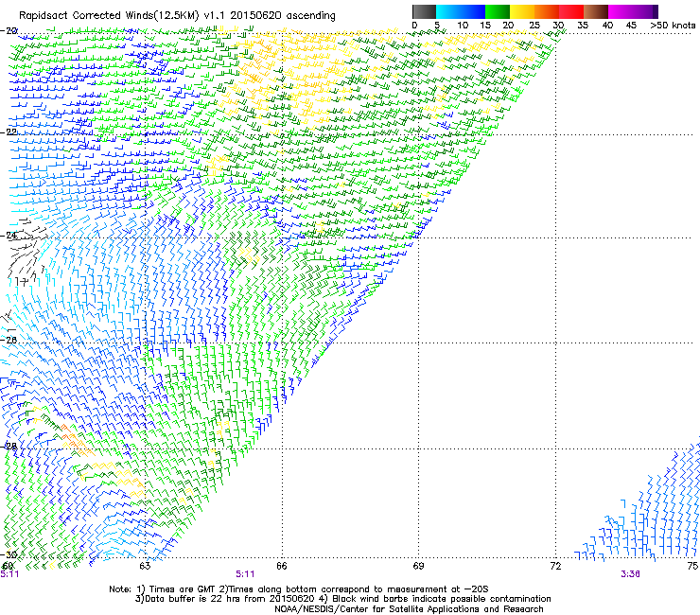
Task: Click the '75' longitude axis label
Action: tap(692, 566)
